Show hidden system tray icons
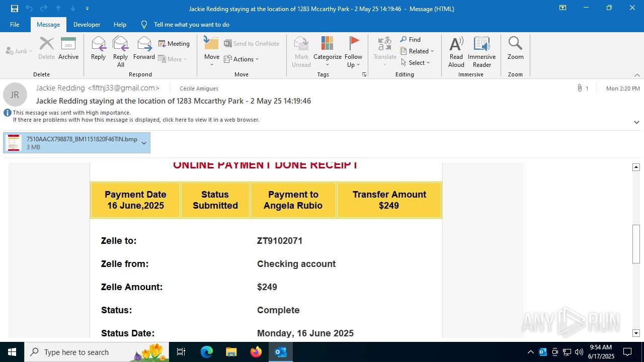 530,352
